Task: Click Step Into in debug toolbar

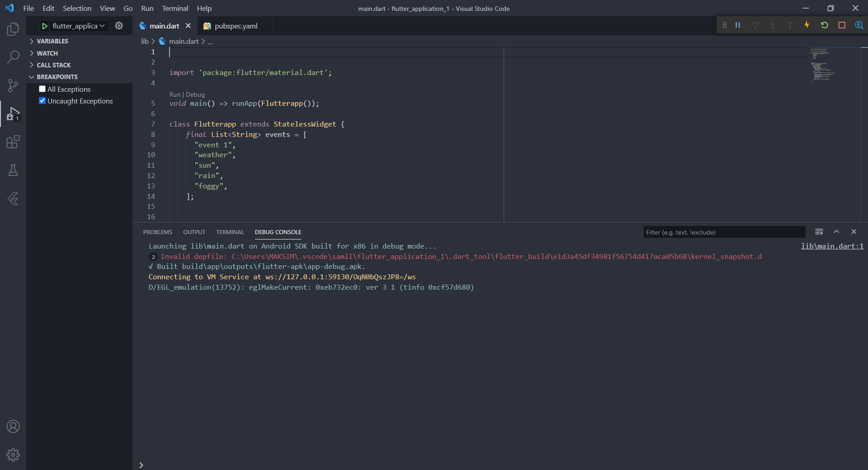Action: tap(772, 25)
